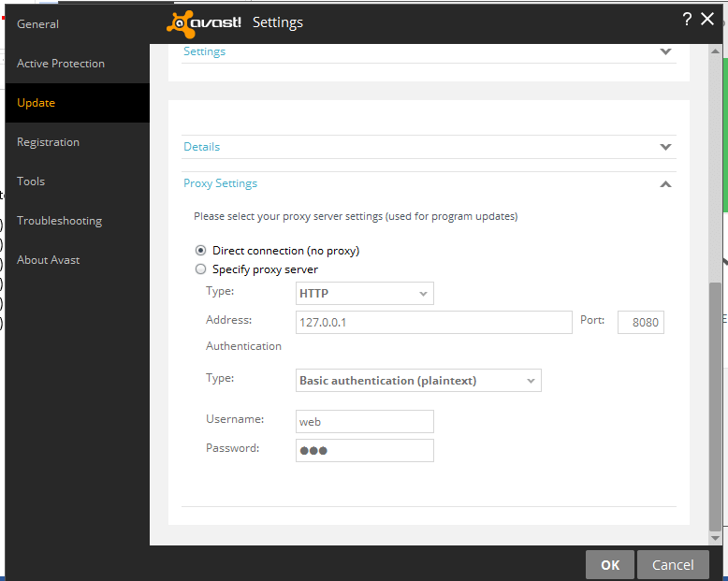728x581 pixels.
Task: Open help with the question mark icon
Action: [687, 19]
